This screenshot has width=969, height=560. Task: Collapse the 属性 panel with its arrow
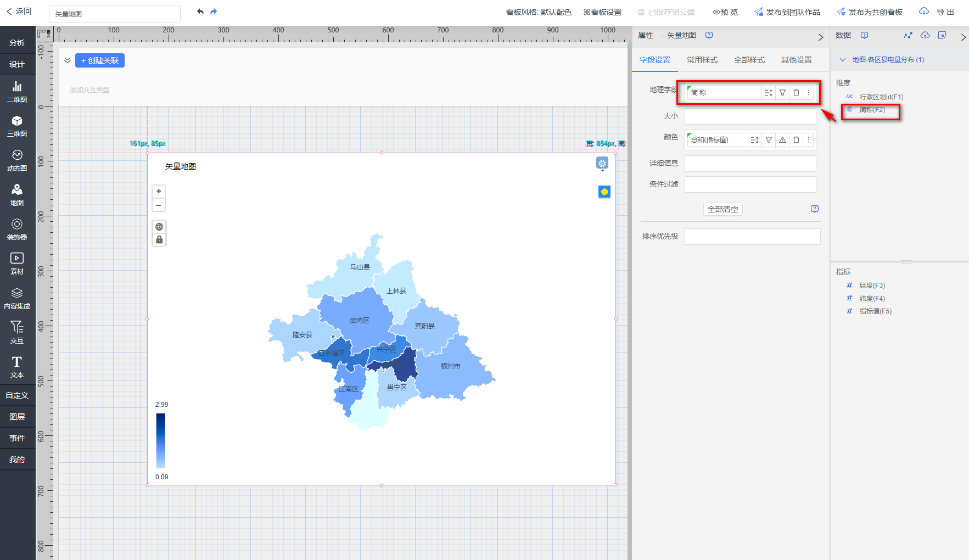(x=821, y=37)
